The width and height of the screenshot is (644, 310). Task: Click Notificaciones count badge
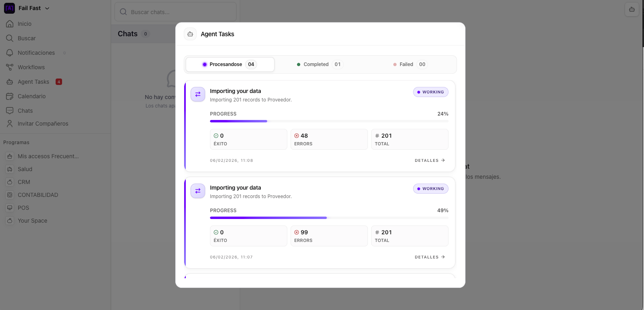(64, 53)
